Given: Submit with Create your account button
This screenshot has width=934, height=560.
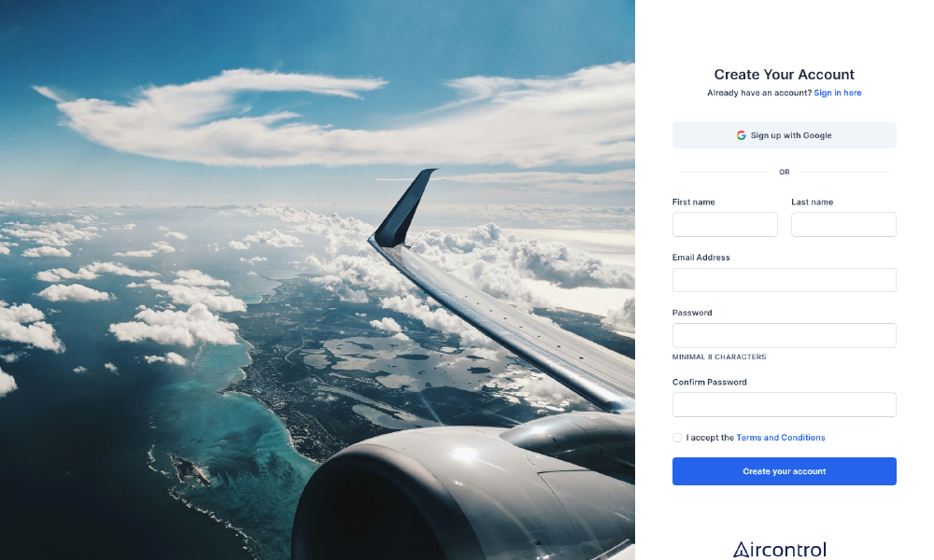Looking at the screenshot, I should click(x=784, y=471).
